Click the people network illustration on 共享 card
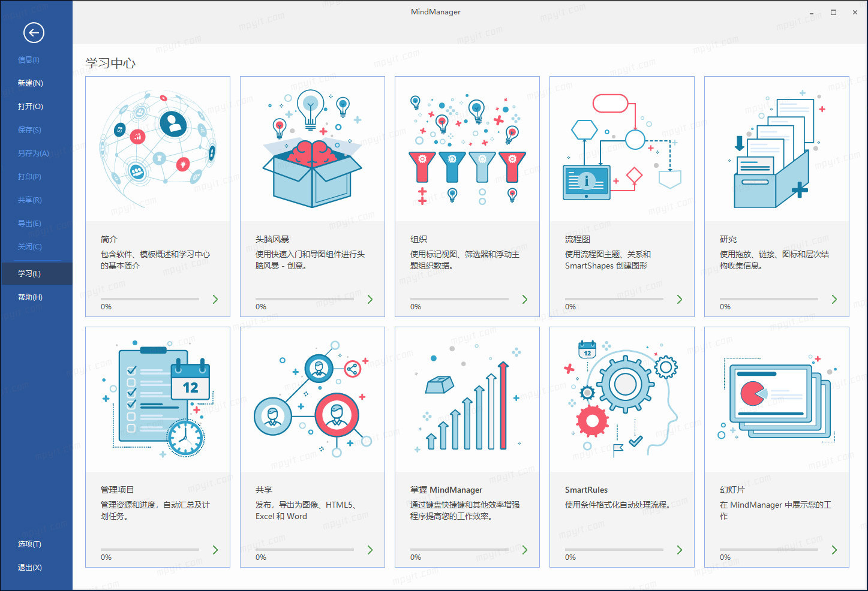The width and height of the screenshot is (868, 591). [x=312, y=399]
